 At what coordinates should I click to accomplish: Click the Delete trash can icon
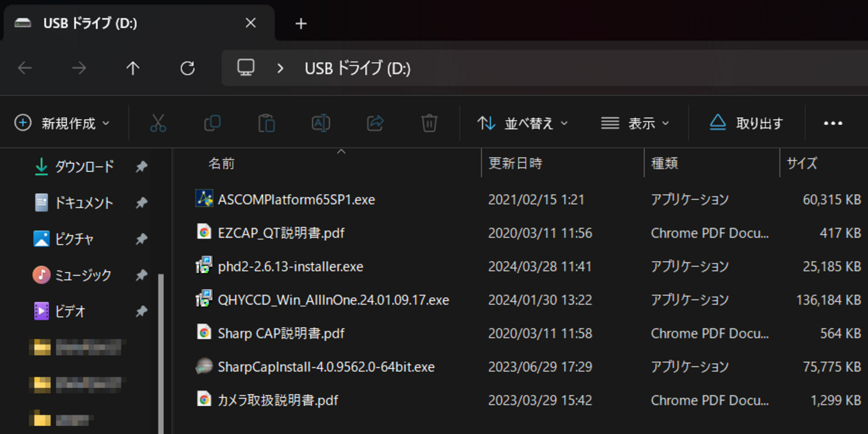[x=429, y=124]
